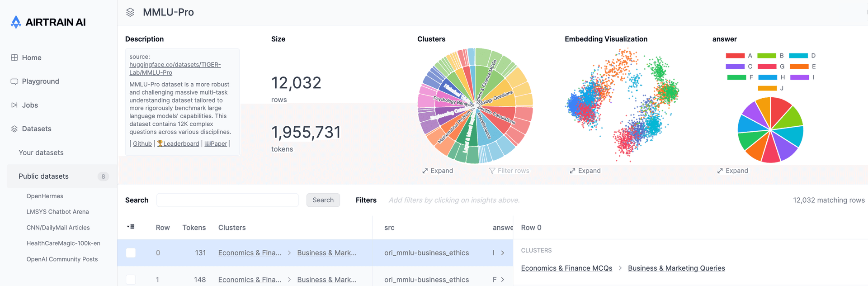The width and height of the screenshot is (868, 286).
Task: Click the Jobs play icon in sidebar
Action: coord(14,105)
